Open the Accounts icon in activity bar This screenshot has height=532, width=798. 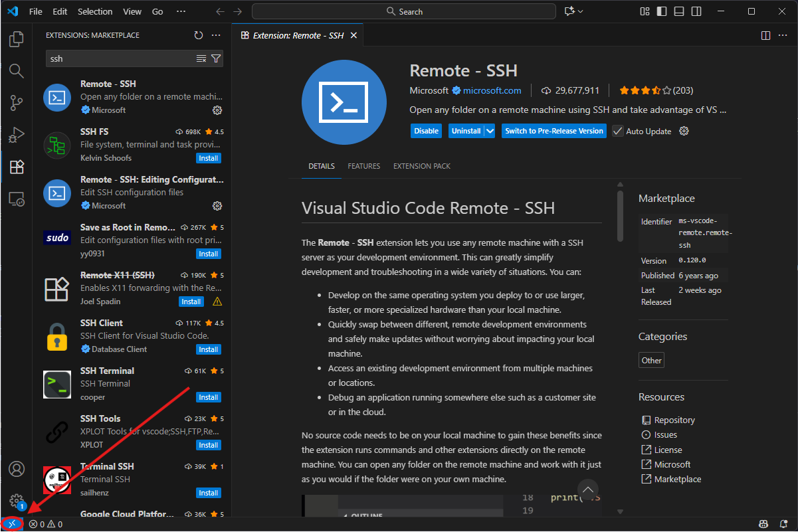(x=17, y=469)
